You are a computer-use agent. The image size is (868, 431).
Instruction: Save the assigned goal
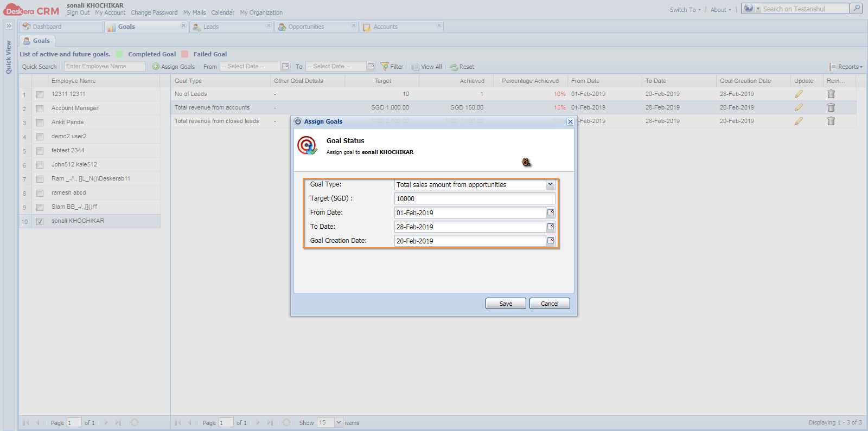click(506, 304)
